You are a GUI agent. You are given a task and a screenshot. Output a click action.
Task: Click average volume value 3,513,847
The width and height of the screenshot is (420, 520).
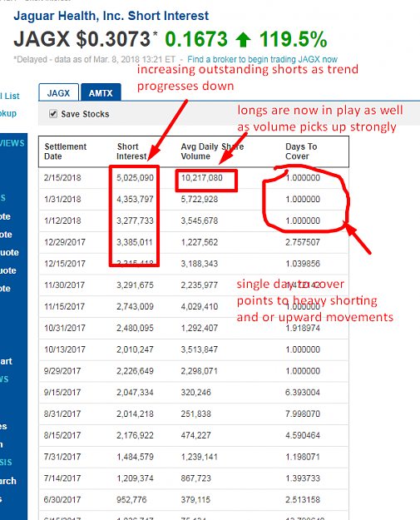pos(200,349)
